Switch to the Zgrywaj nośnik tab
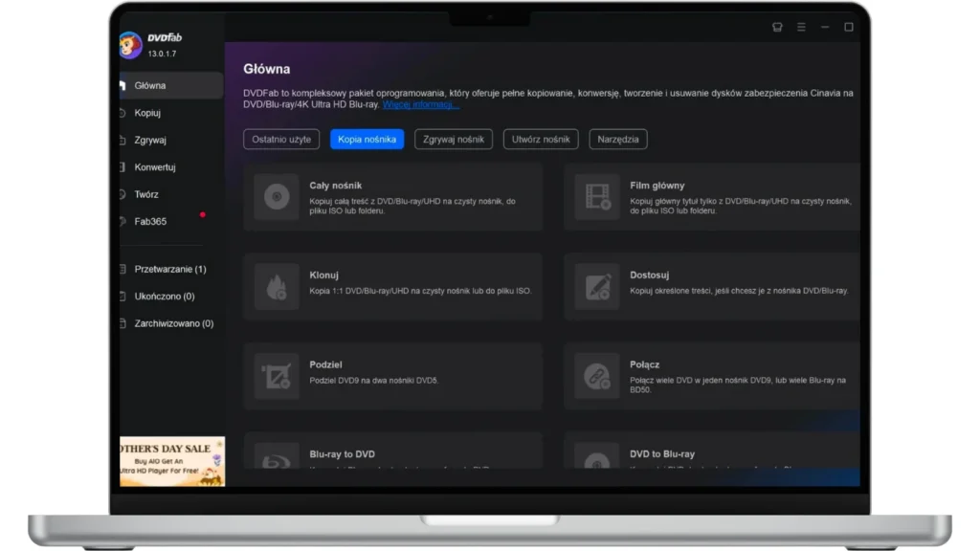The height and width of the screenshot is (551, 980). coord(453,140)
